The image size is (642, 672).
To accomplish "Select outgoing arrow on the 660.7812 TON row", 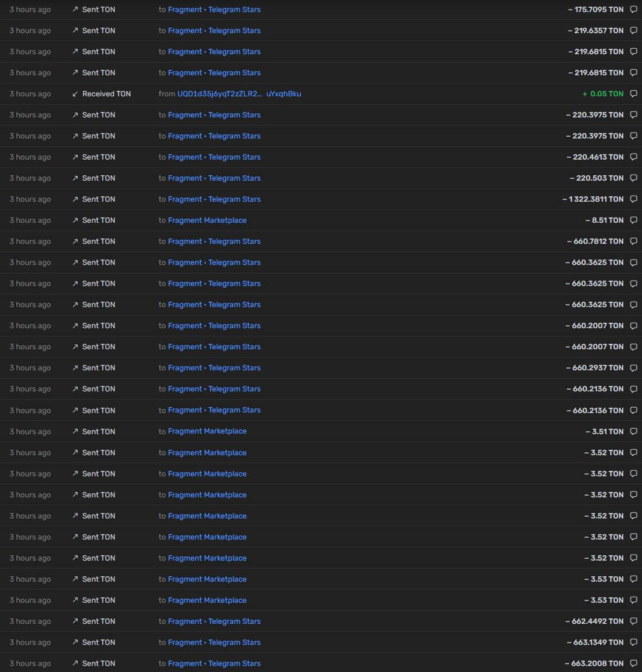I will click(75, 241).
